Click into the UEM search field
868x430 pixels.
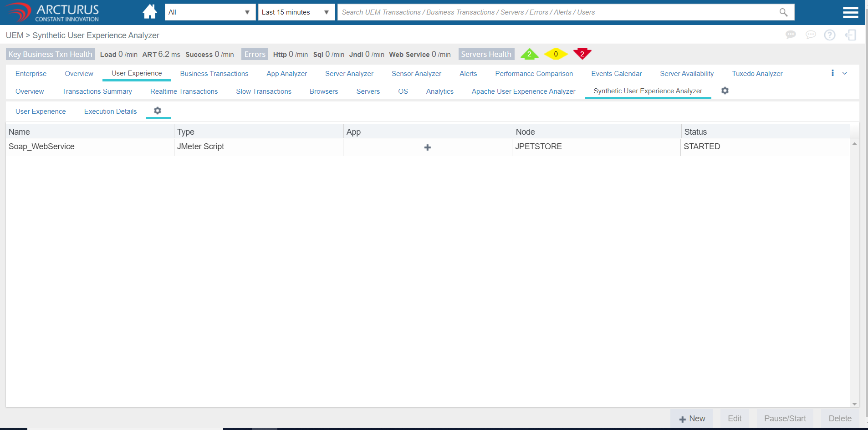pos(556,12)
